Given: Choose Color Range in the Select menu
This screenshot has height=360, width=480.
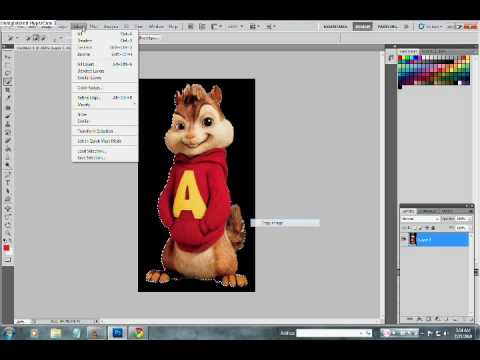Looking at the screenshot, I should tap(105, 88).
